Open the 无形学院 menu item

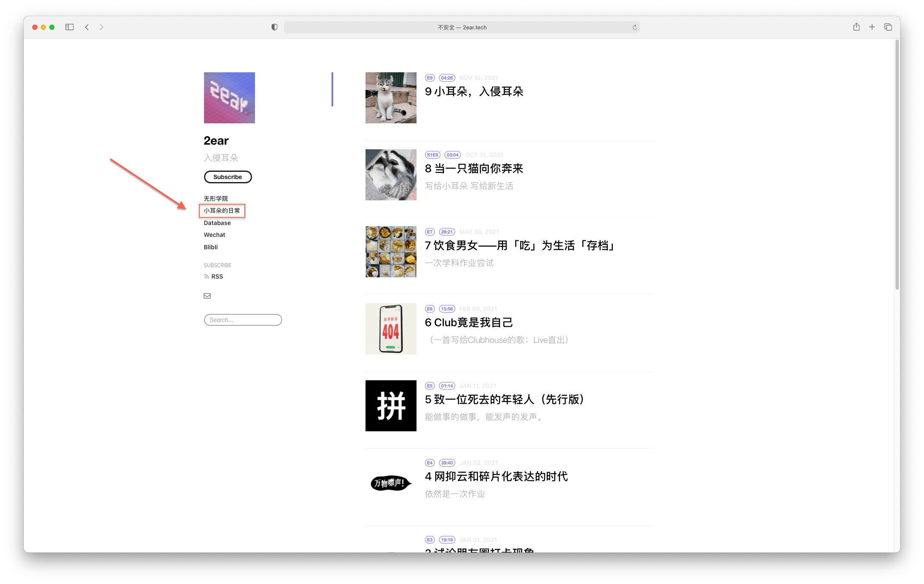216,199
